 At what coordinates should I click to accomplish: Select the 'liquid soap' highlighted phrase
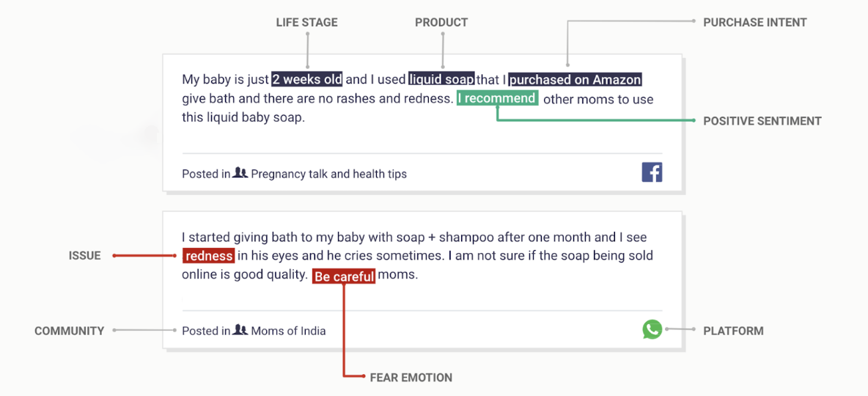[441, 80]
